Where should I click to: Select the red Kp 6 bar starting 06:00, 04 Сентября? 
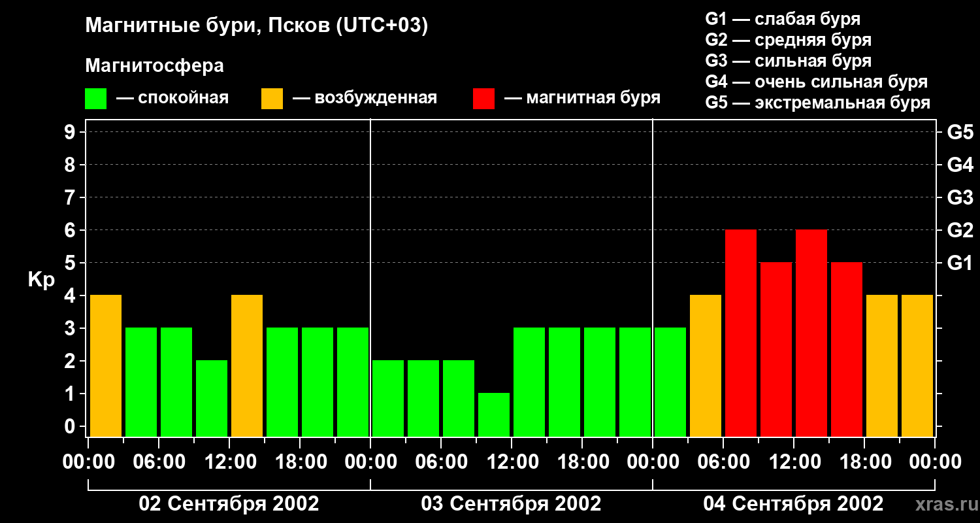point(741,333)
